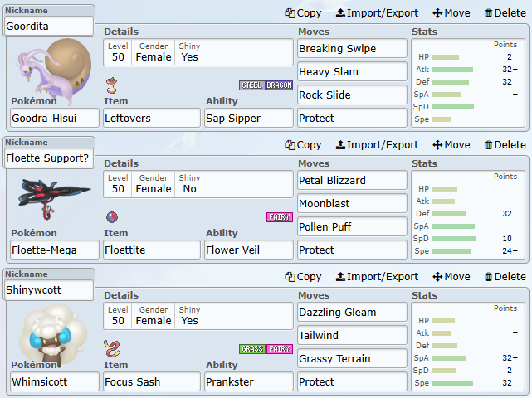Viewport: 532px width, 398px height.
Task: Open Whimsicott's stats panel
Action: pos(468,347)
